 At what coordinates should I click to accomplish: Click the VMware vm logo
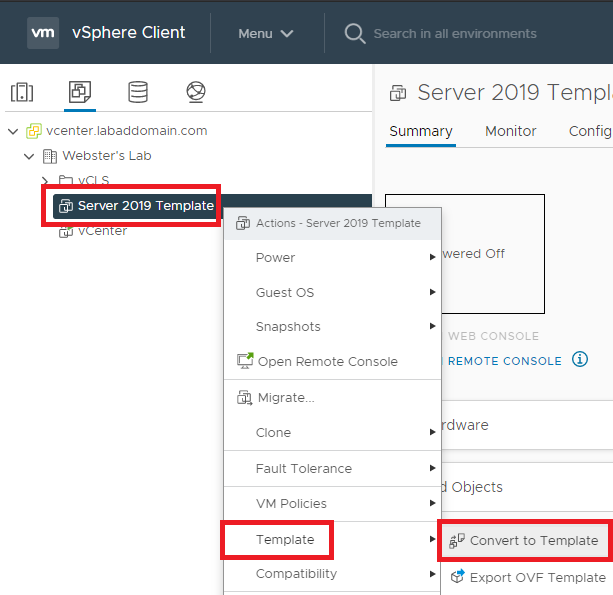point(43,33)
